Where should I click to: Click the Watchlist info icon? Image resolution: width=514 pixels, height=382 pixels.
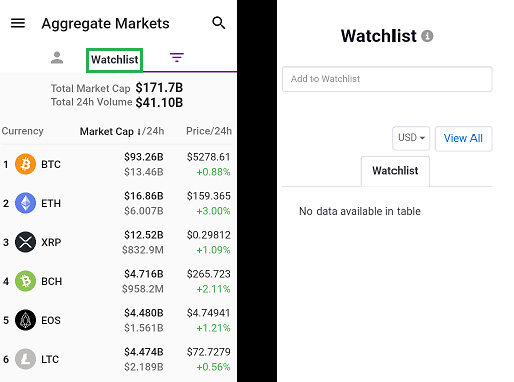[427, 36]
